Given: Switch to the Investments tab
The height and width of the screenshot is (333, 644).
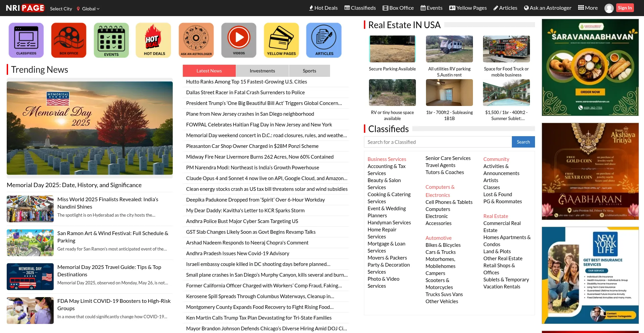Looking at the screenshot, I should tap(262, 71).
